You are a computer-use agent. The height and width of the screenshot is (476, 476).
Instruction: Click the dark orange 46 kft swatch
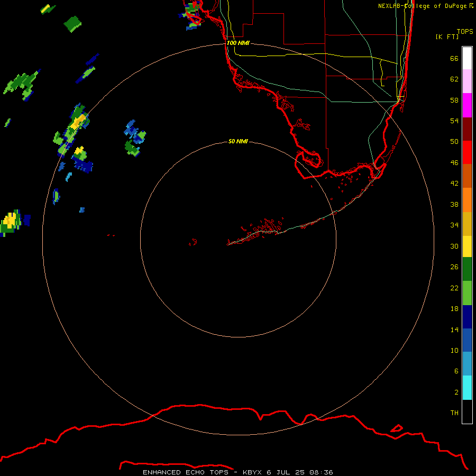(x=467, y=176)
